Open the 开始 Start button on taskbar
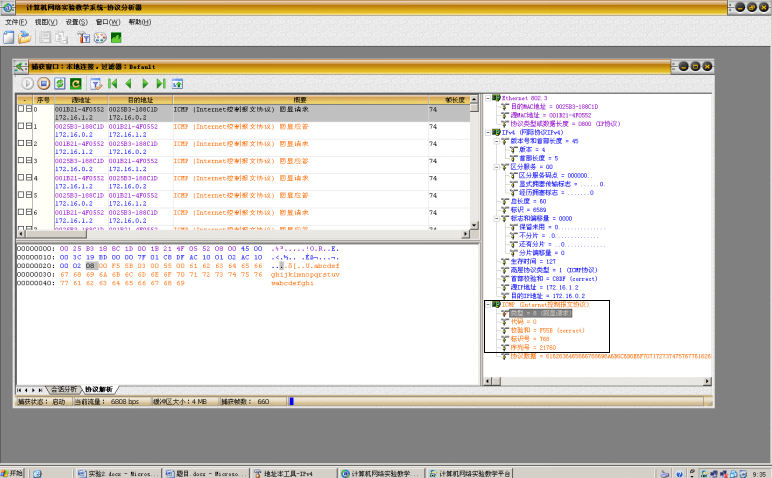 (x=12, y=473)
